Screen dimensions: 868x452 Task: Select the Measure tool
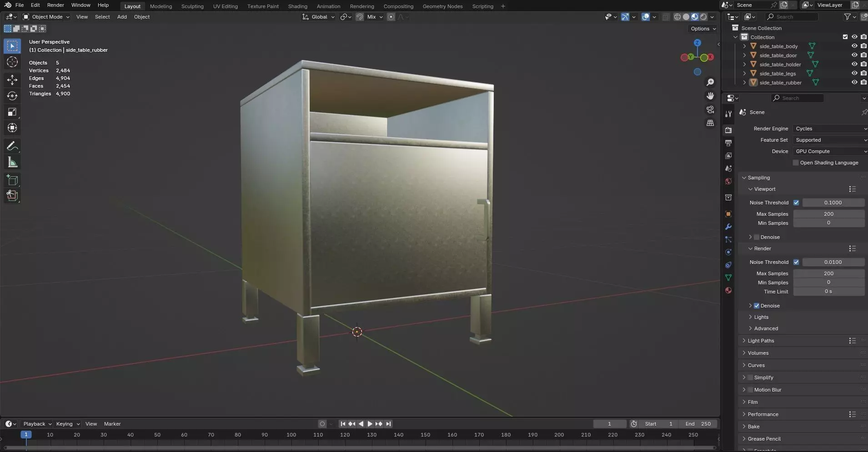[12, 162]
